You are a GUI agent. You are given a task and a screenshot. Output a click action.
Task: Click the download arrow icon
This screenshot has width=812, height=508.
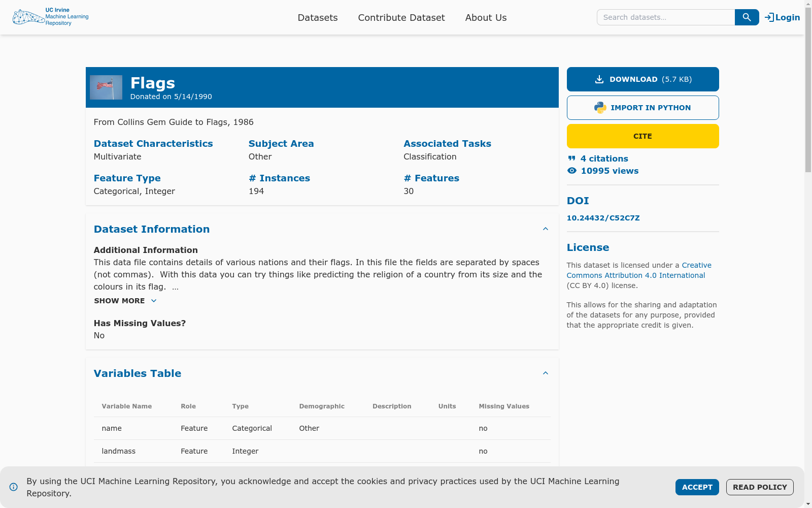click(x=599, y=79)
